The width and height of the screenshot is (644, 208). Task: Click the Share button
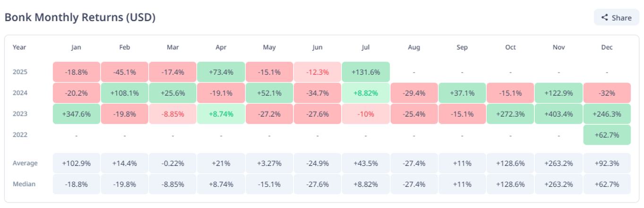click(x=616, y=17)
